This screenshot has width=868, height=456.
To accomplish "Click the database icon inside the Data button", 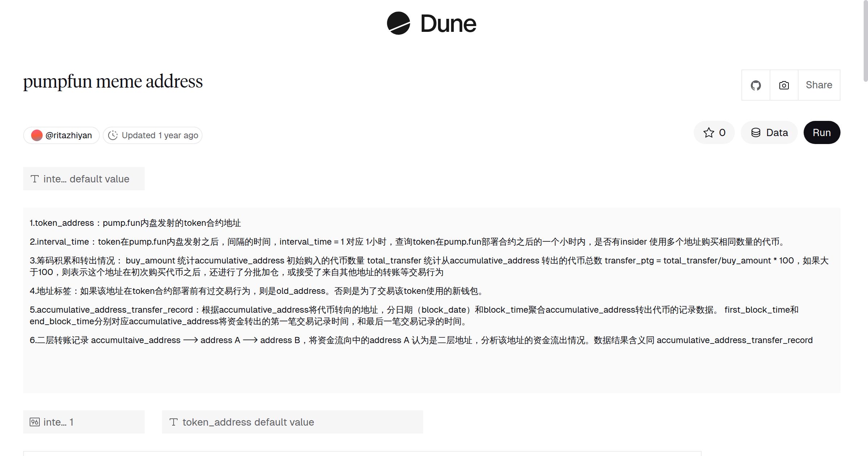I will [x=756, y=132].
